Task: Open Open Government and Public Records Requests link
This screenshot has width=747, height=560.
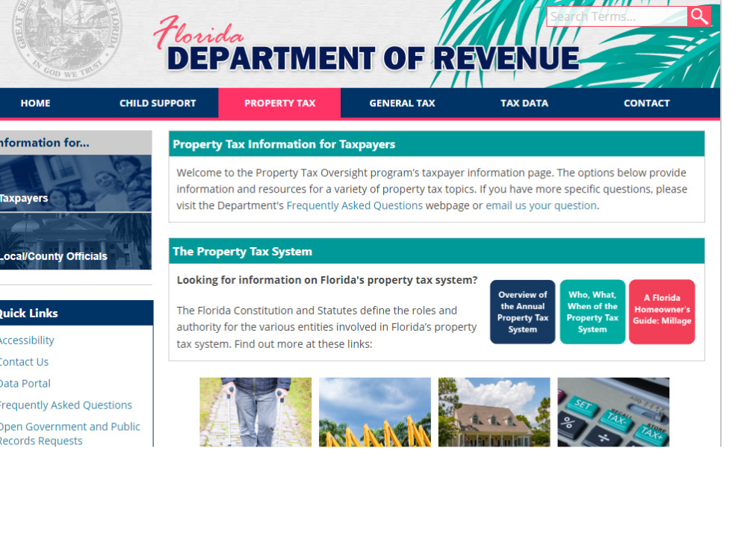Action: coord(69,433)
